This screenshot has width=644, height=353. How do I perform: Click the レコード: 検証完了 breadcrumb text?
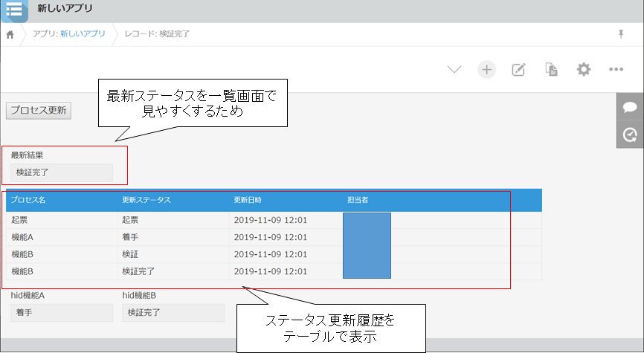coord(158,34)
